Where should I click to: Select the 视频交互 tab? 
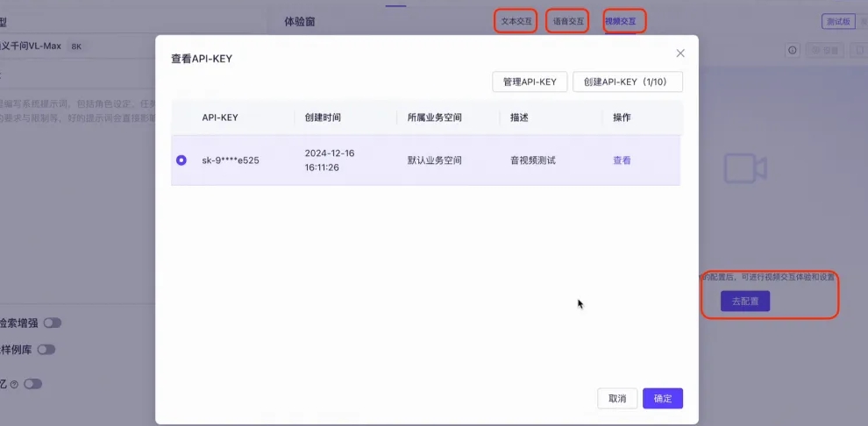click(620, 20)
